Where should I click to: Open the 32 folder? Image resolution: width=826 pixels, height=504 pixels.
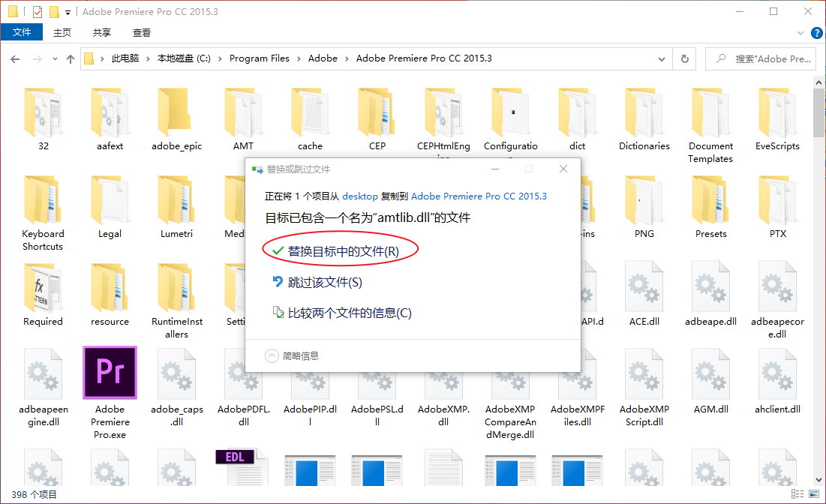(43, 112)
